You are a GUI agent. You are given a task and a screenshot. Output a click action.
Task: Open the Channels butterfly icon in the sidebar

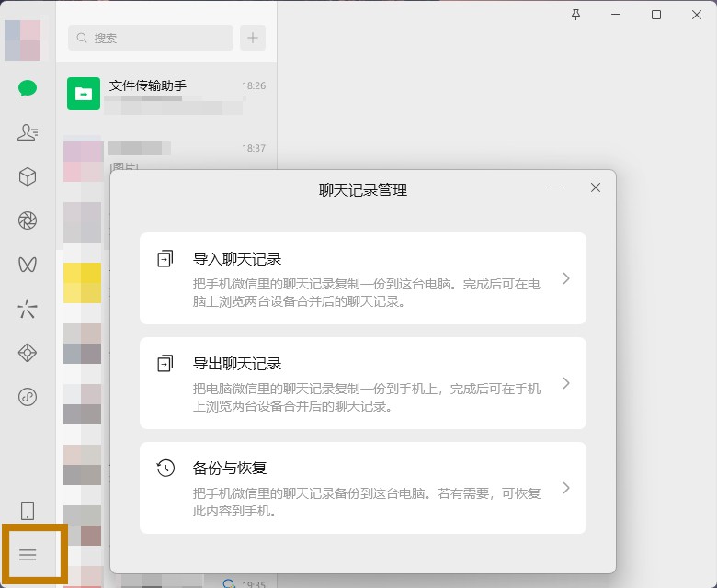coord(28,265)
